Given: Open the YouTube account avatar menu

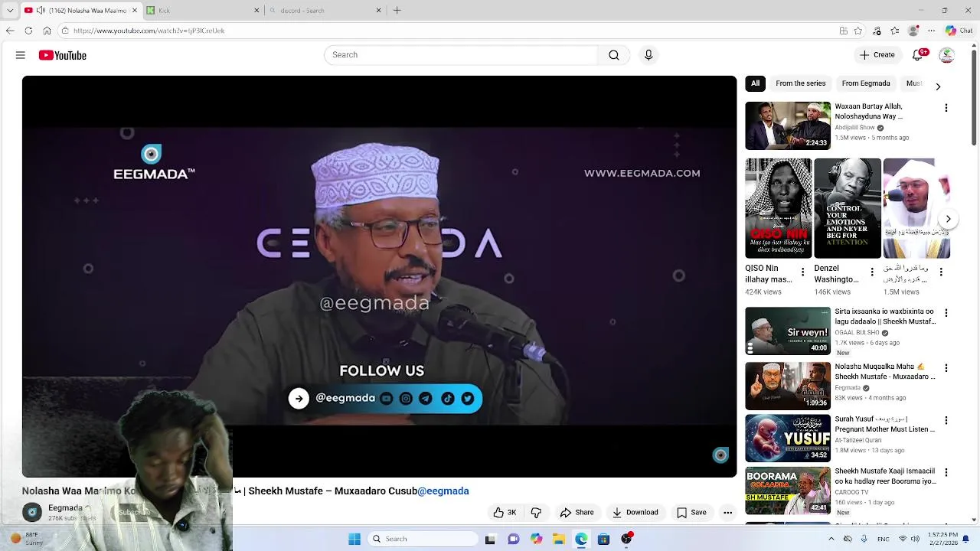Looking at the screenshot, I should 947,55.
